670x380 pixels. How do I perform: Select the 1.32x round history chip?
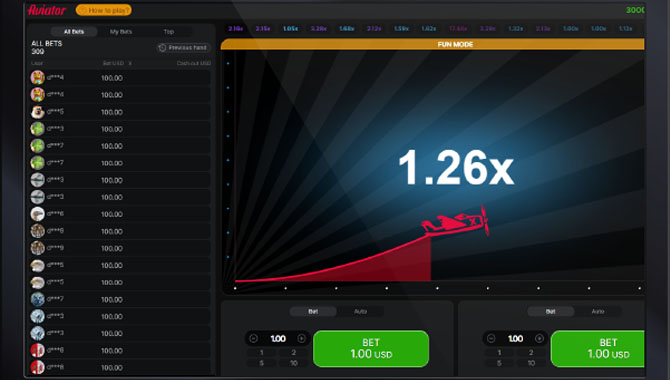click(x=516, y=29)
